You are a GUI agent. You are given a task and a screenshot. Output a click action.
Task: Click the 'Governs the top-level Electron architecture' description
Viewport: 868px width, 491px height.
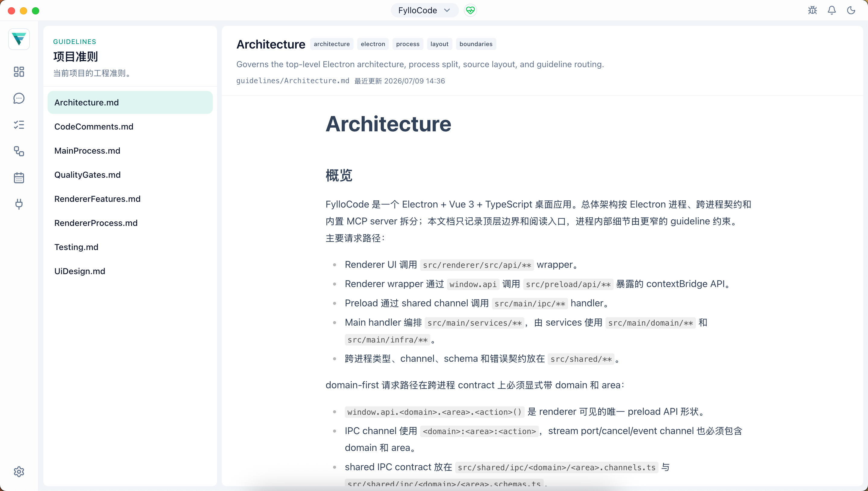point(420,64)
